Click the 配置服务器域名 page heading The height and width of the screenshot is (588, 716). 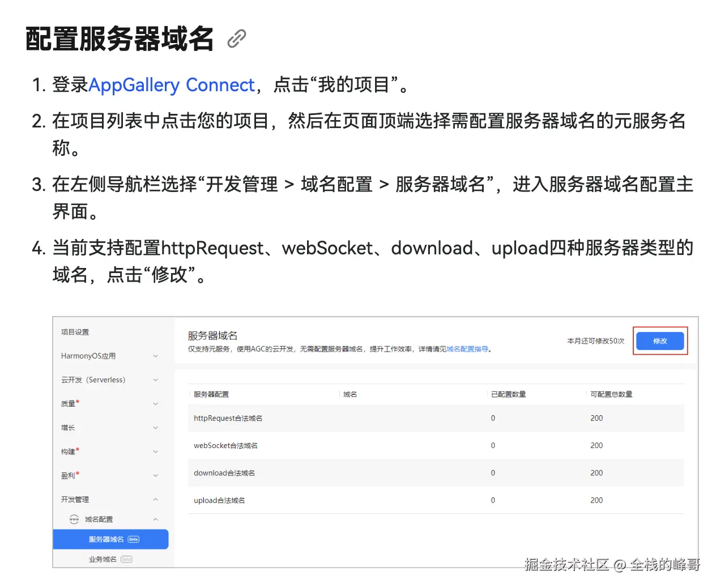pyautogui.click(x=120, y=39)
